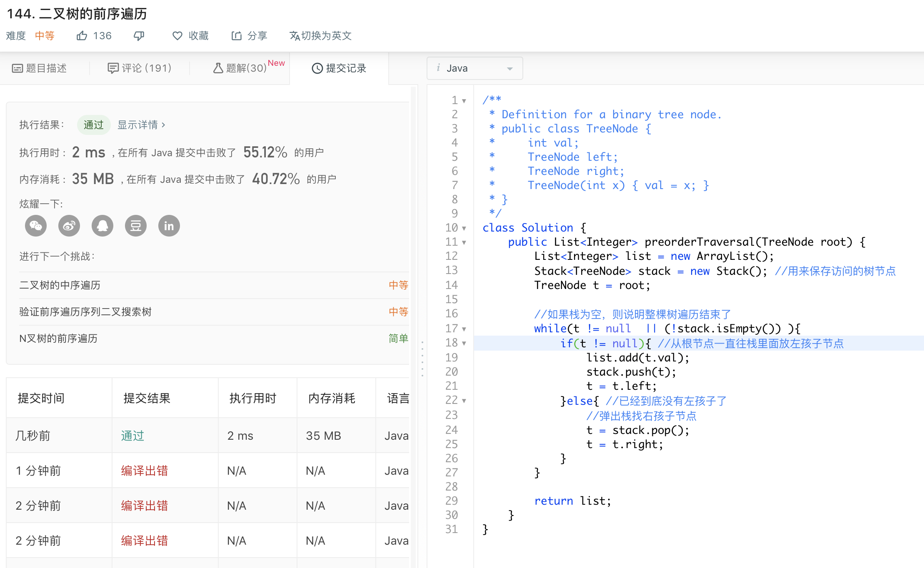This screenshot has width=924, height=568.
Task: Share result via QQ icon
Action: click(102, 226)
